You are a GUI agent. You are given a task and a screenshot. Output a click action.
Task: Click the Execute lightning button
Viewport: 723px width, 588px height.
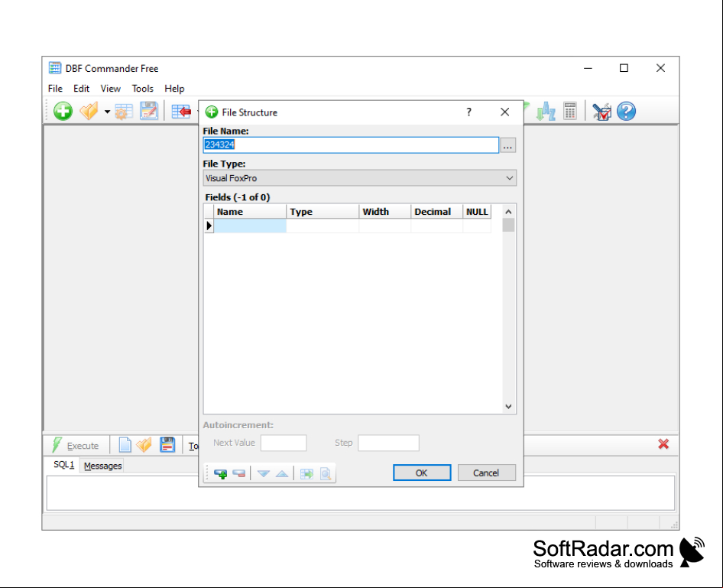(76, 446)
